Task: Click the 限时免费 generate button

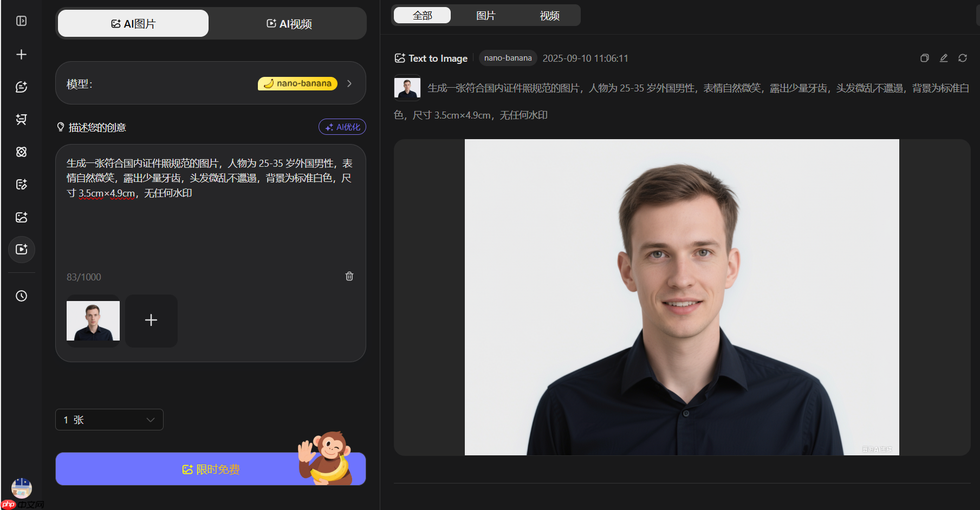Action: coord(210,469)
